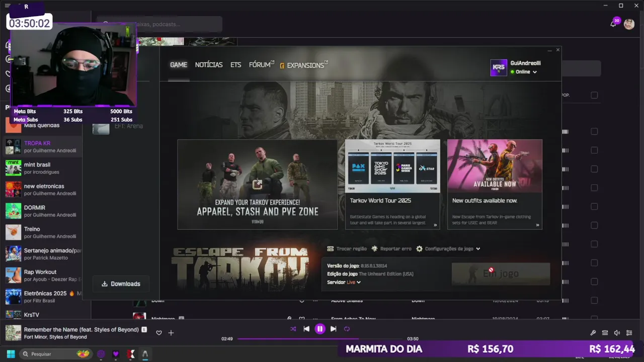The width and height of the screenshot is (644, 362).
Task: Switch to the ETS tab
Action: (235, 65)
